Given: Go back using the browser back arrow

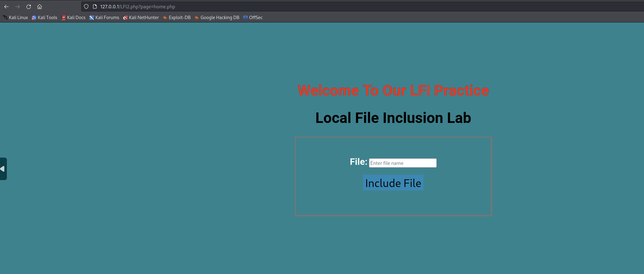Looking at the screenshot, I should pyautogui.click(x=7, y=7).
